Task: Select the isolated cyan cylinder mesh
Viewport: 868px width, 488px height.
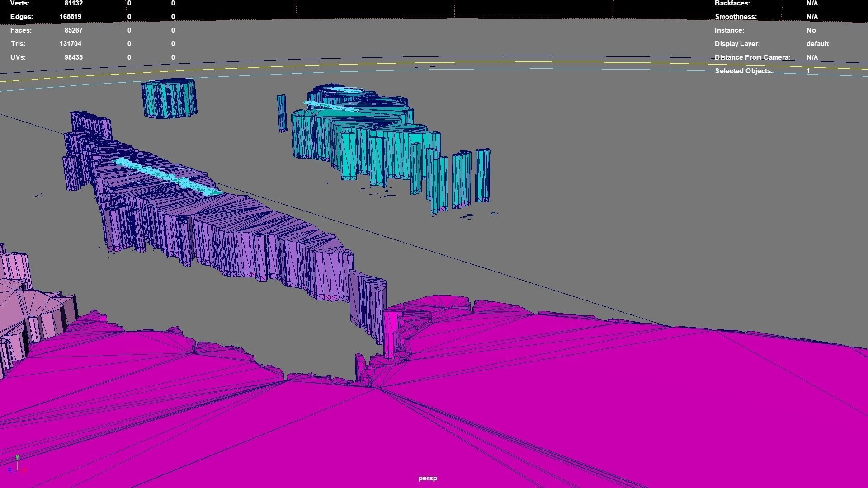Action: click(169, 99)
